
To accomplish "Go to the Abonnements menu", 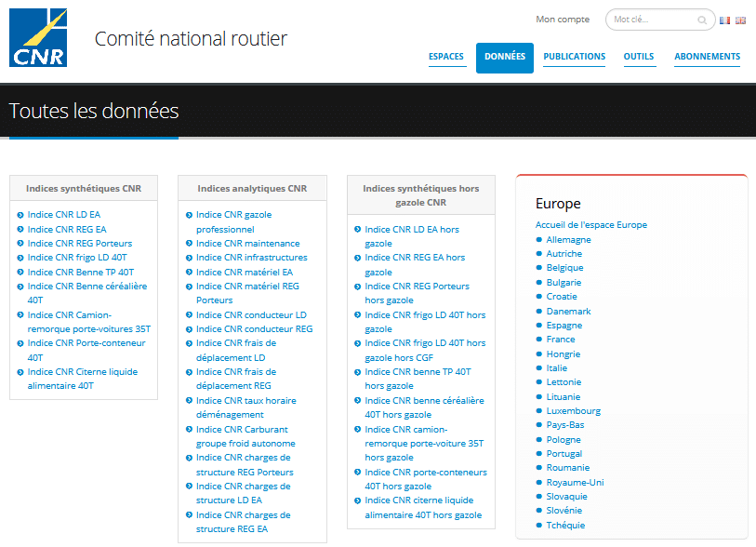I will [707, 57].
